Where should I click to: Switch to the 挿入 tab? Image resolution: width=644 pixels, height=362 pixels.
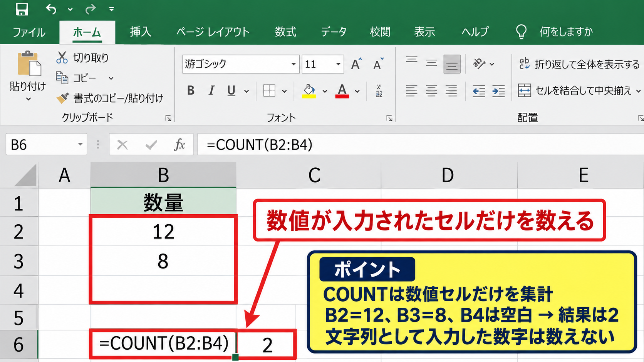(x=141, y=32)
